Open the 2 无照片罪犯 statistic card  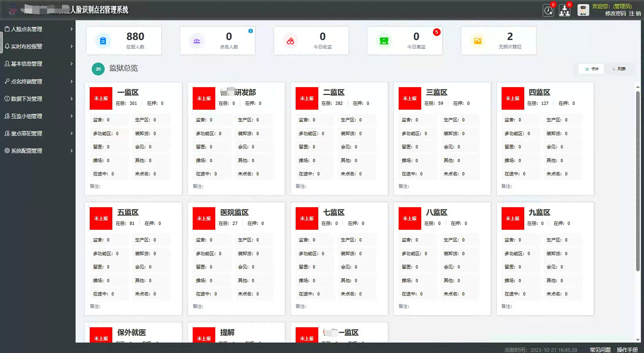tap(499, 41)
